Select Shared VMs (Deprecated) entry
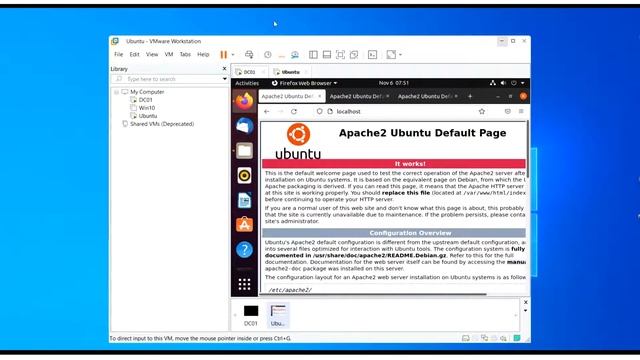This screenshot has width=640, height=360. [158, 124]
